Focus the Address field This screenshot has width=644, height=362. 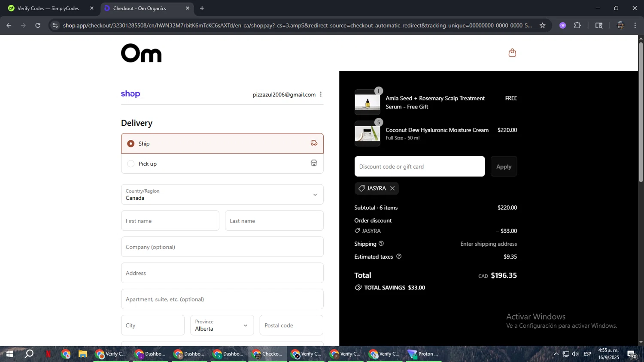coord(222,273)
